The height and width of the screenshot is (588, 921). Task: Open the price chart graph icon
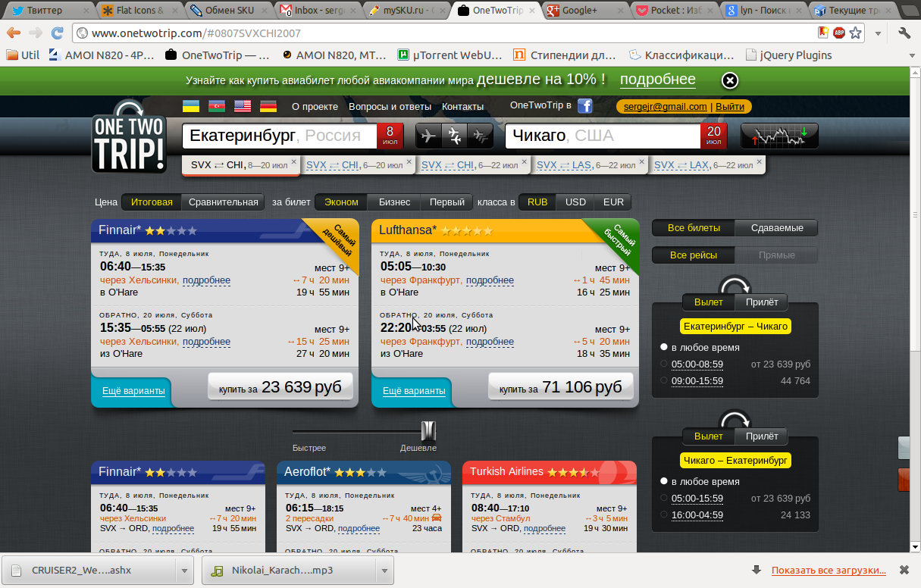pyautogui.click(x=778, y=136)
